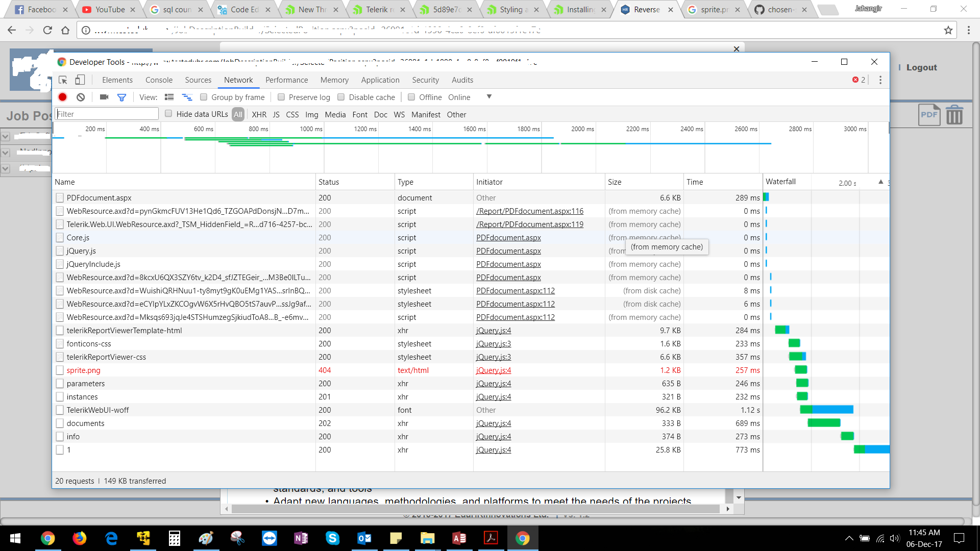This screenshot has width=980, height=551.
Task: Open DevTools three-dot customize menu
Action: (x=880, y=80)
